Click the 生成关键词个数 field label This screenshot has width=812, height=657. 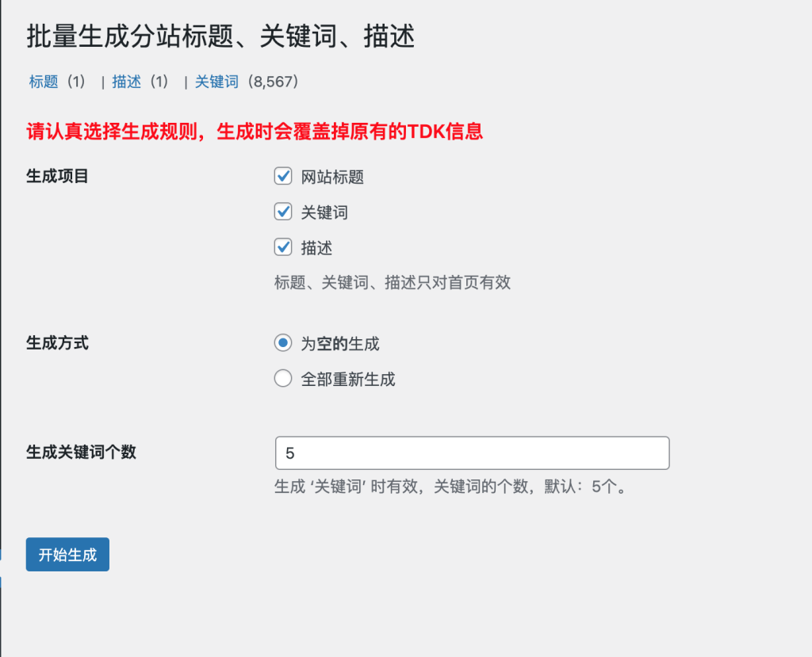click(81, 452)
